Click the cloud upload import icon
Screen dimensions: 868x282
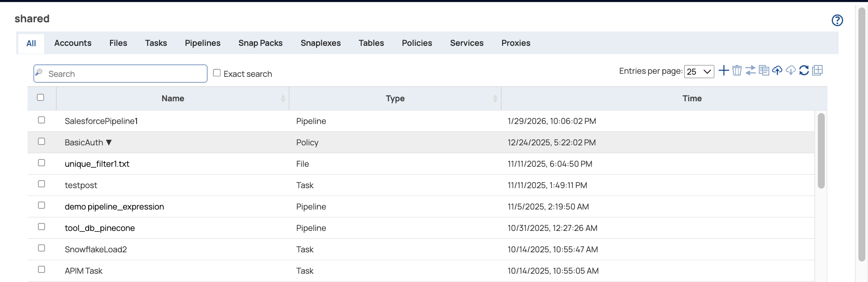pyautogui.click(x=777, y=70)
